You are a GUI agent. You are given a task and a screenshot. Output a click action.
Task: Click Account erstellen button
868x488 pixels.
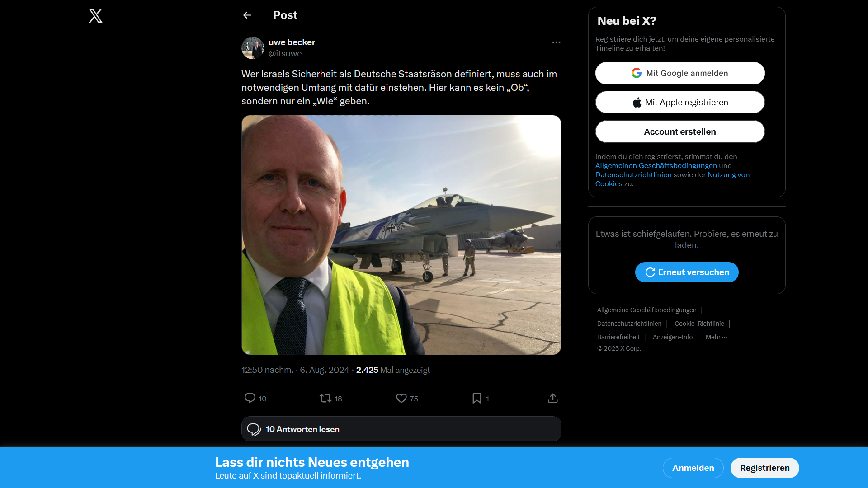(x=680, y=132)
